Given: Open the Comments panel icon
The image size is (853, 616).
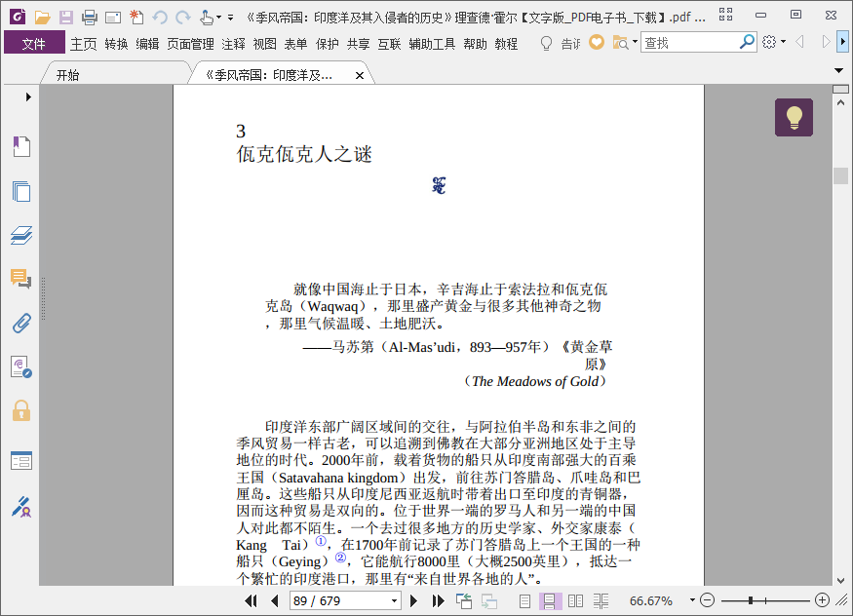Looking at the screenshot, I should (21, 279).
